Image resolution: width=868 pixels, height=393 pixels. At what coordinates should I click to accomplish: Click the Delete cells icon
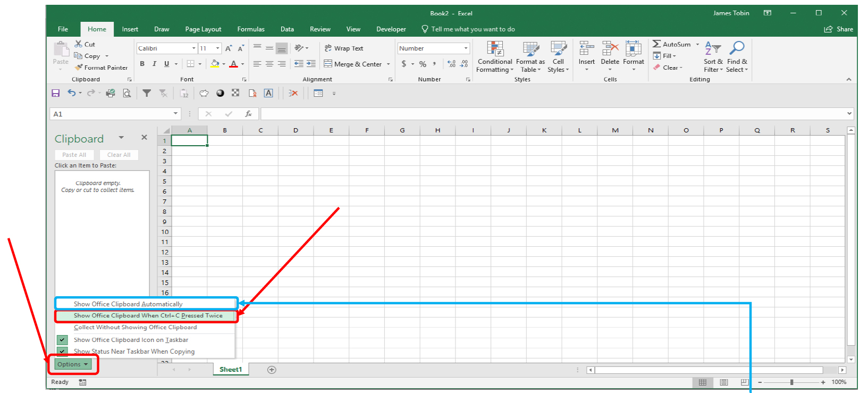tap(610, 49)
